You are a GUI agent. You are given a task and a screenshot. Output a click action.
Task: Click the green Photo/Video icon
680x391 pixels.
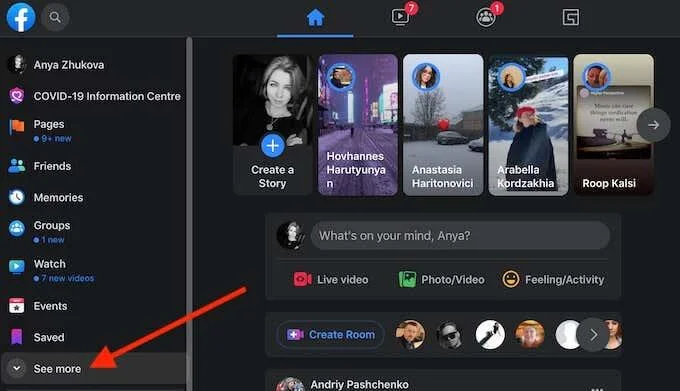[407, 279]
